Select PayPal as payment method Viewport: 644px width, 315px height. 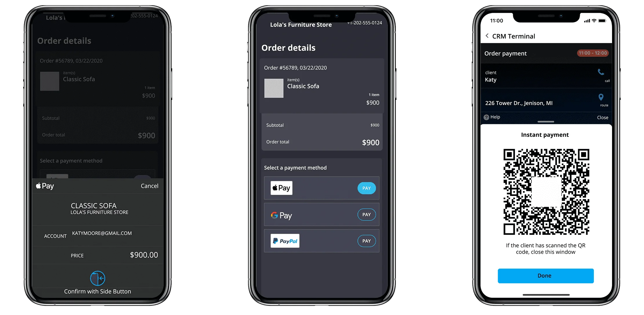pos(366,241)
